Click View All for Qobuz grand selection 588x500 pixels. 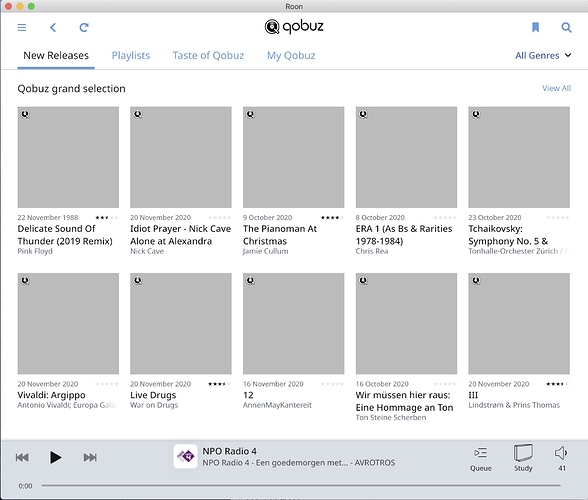pos(556,88)
